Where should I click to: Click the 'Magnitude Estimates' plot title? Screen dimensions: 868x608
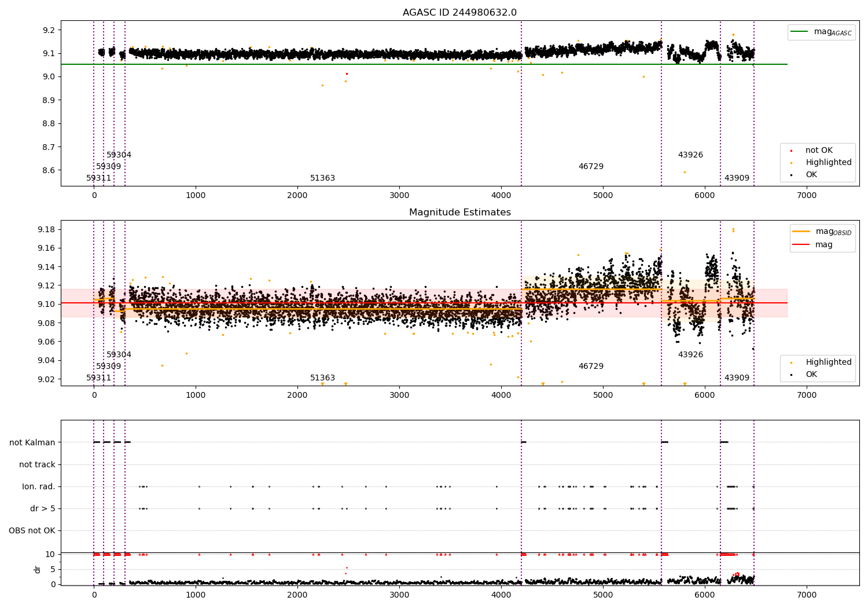(459, 213)
